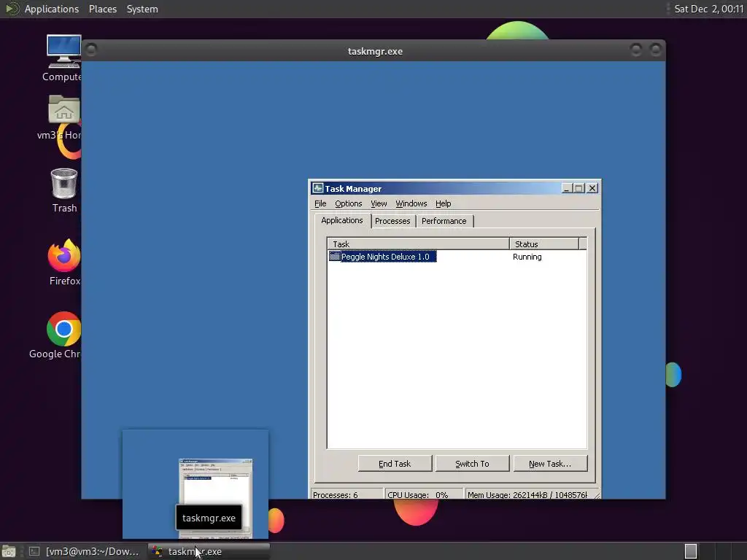747x560 pixels.
Task: Select the Applications tab
Action: pyautogui.click(x=342, y=220)
